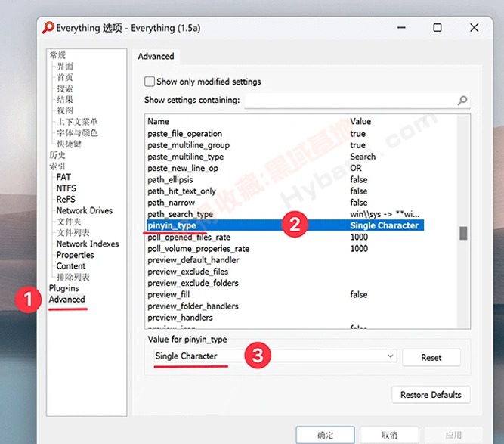The image size is (504, 444).
Task: Select 排除列表 in the options tree
Action: pyautogui.click(x=73, y=277)
